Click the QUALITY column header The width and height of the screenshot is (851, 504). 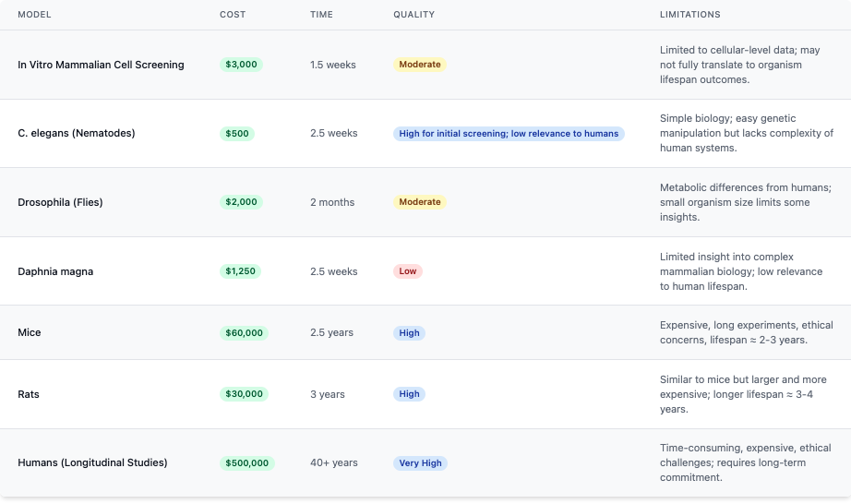[414, 15]
